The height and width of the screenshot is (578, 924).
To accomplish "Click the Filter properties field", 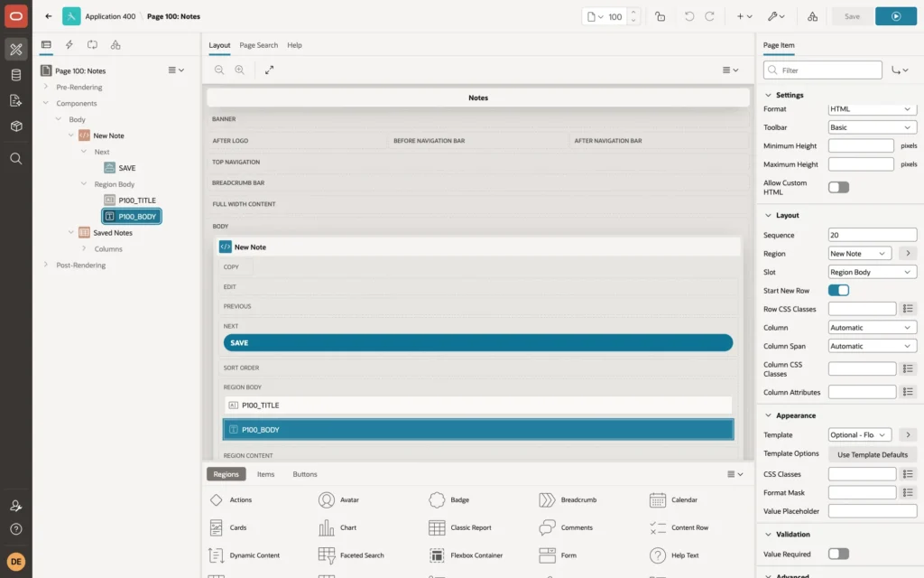I will (x=823, y=70).
